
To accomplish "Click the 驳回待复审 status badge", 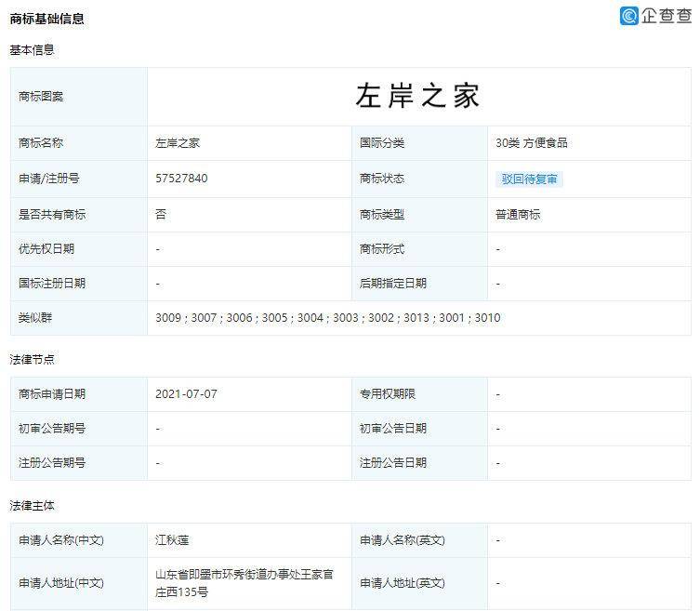I will click(x=529, y=179).
